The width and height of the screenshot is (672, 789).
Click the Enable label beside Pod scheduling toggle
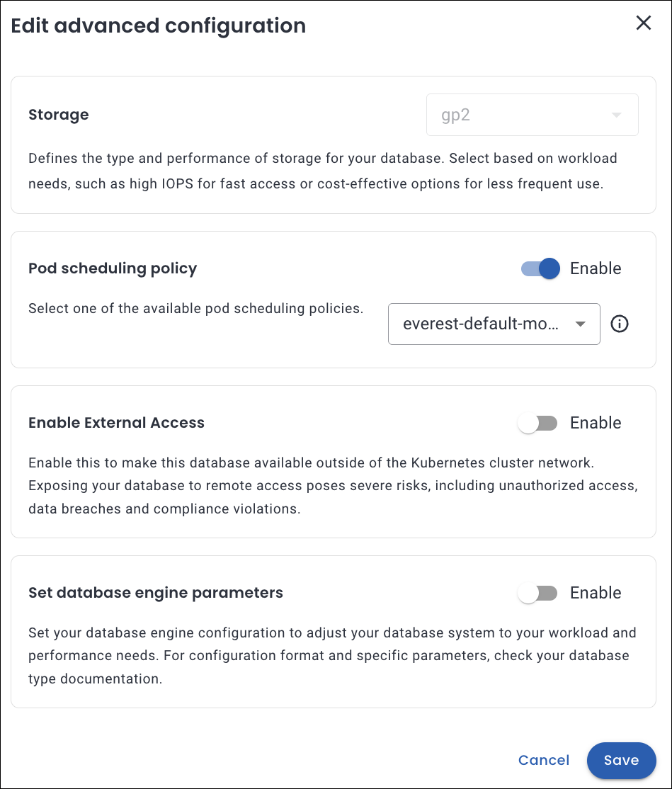click(596, 268)
